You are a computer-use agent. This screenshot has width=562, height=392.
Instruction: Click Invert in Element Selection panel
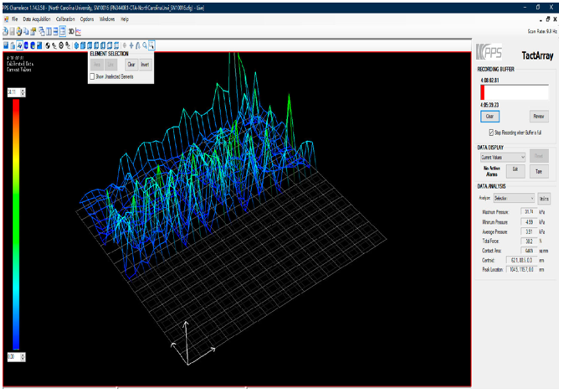tap(144, 64)
